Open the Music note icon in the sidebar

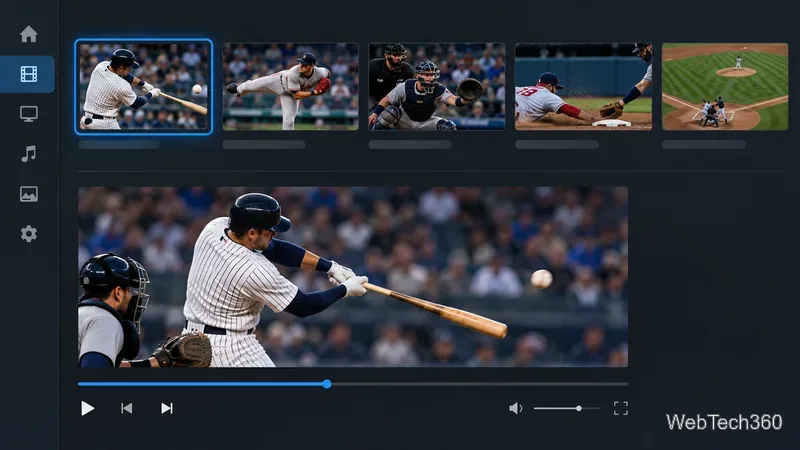[x=29, y=154]
